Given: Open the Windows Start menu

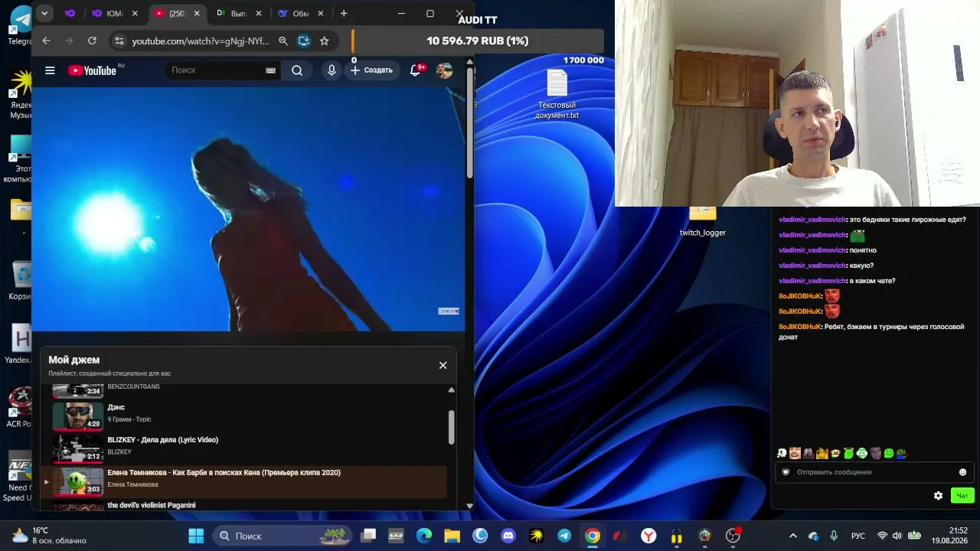Looking at the screenshot, I should pos(196,536).
